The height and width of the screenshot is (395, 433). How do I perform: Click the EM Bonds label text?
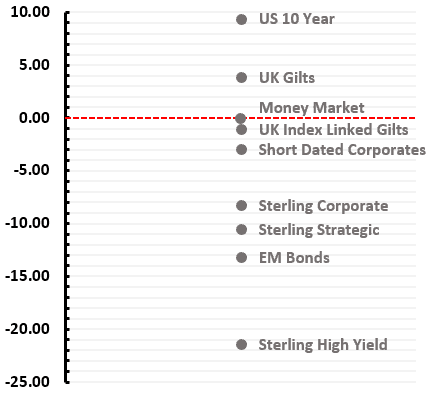(294, 258)
